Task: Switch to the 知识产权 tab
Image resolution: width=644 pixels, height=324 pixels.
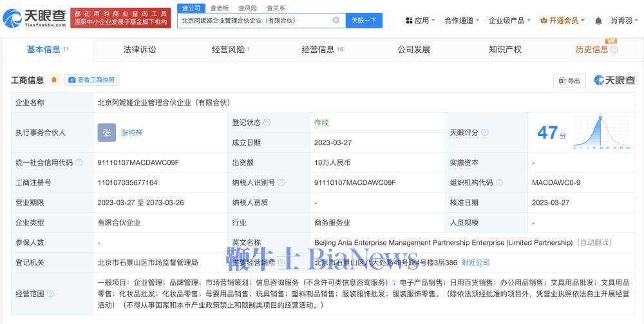Action: click(x=505, y=50)
